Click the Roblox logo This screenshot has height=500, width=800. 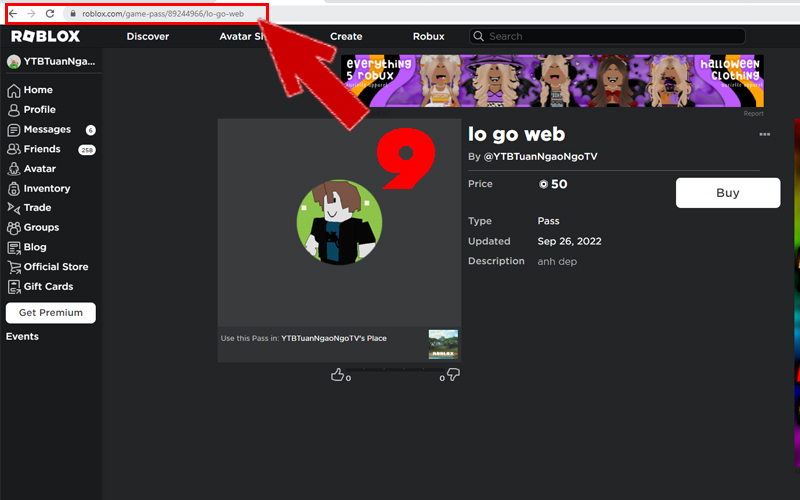(x=45, y=36)
